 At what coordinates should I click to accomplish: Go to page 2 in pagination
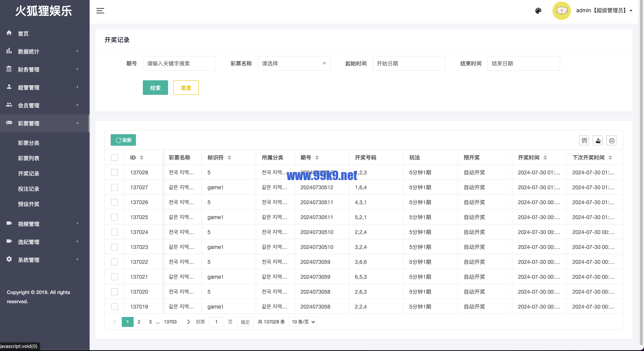[139, 322]
